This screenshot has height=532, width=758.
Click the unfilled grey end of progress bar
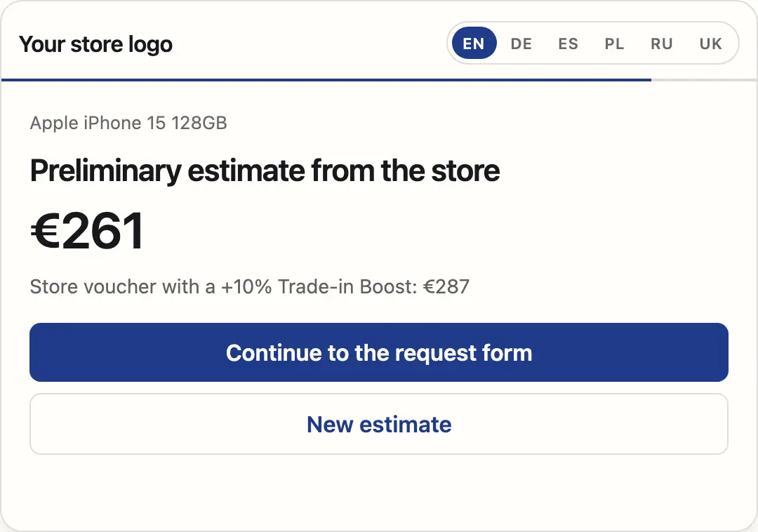(x=704, y=80)
